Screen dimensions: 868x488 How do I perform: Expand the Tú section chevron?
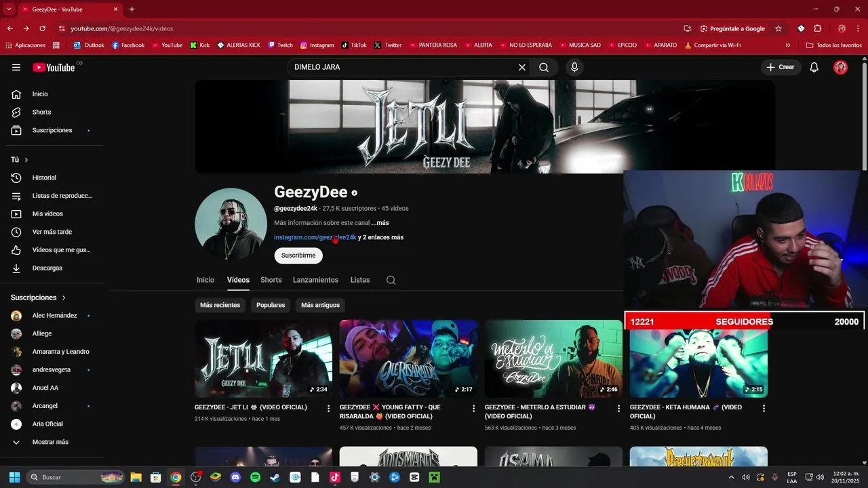tap(26, 160)
